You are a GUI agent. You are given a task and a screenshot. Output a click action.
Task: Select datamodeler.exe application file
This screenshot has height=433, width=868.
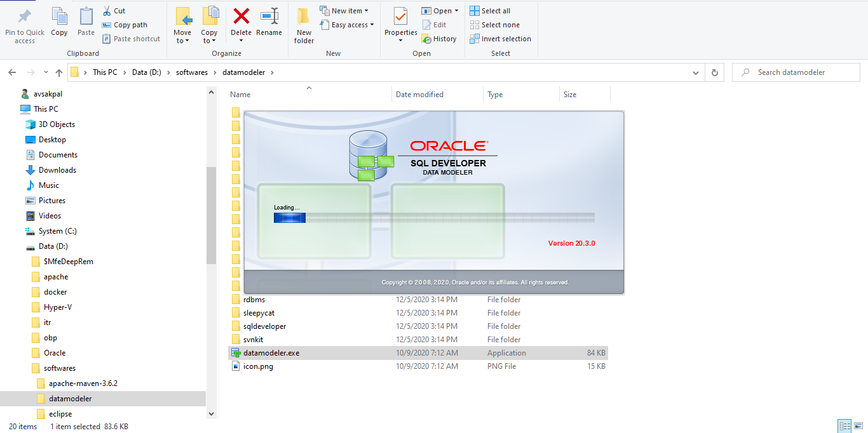tap(417, 353)
